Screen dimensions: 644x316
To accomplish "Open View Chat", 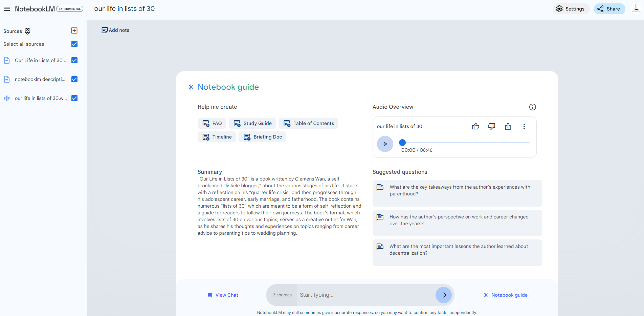I will [223, 295].
